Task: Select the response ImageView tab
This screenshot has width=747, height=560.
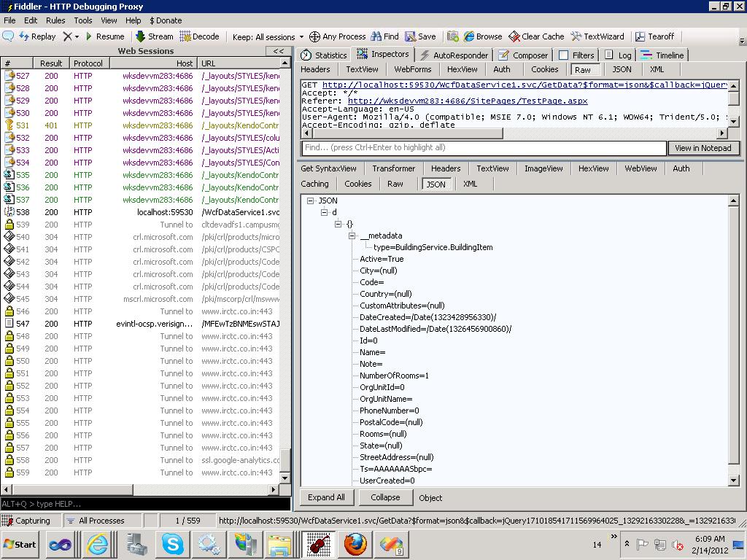Action: coord(543,168)
